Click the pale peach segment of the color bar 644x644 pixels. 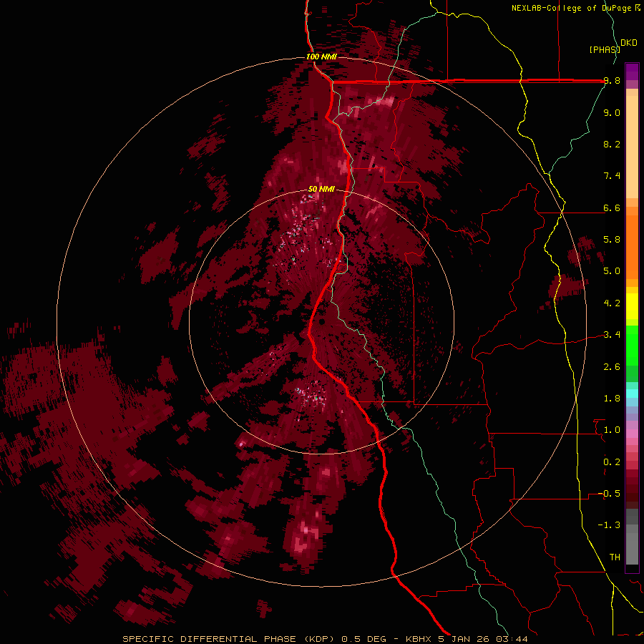632,147
